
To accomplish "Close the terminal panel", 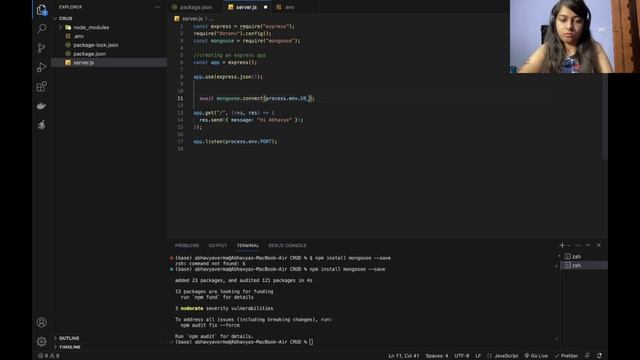I will pos(599,245).
